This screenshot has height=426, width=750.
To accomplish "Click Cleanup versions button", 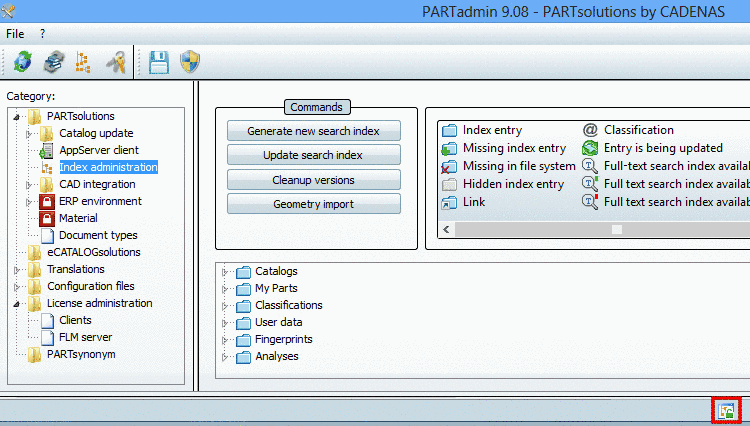I will pos(314,180).
